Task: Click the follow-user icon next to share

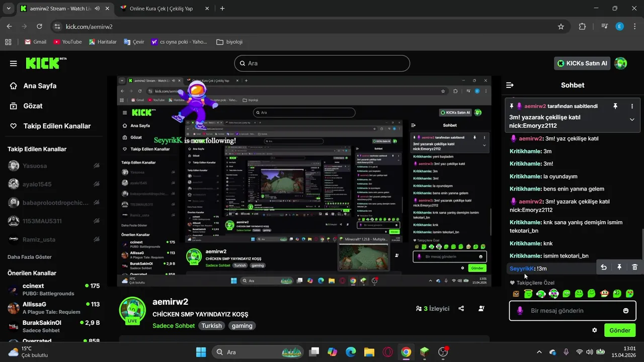Action: tap(481, 308)
